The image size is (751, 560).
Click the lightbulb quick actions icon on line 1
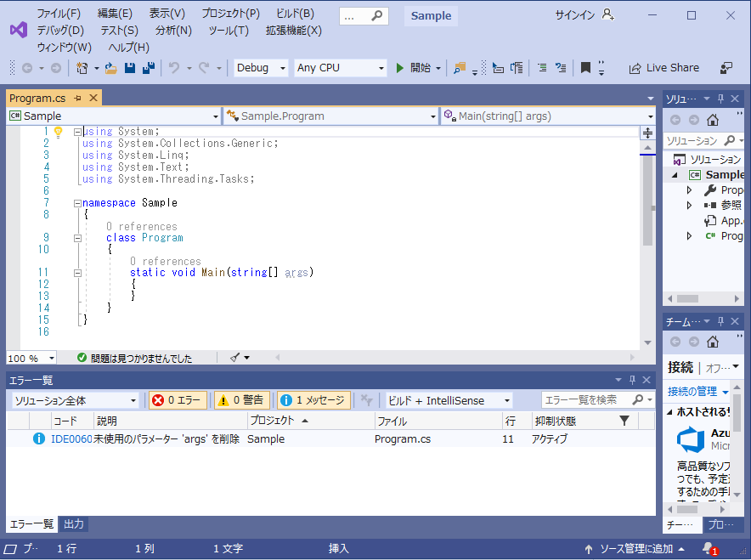coord(59,132)
